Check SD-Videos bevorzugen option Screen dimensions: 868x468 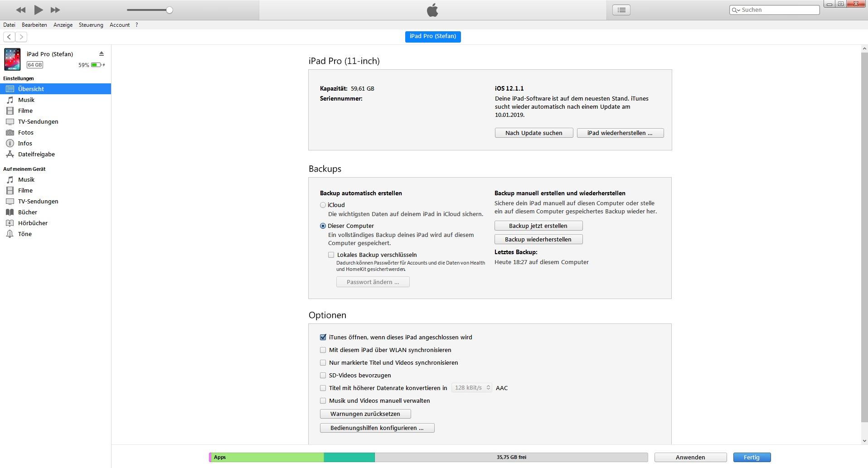[323, 375]
